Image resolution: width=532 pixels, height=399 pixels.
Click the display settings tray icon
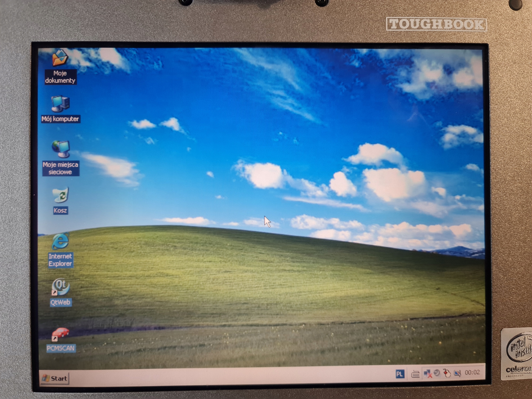point(457,373)
